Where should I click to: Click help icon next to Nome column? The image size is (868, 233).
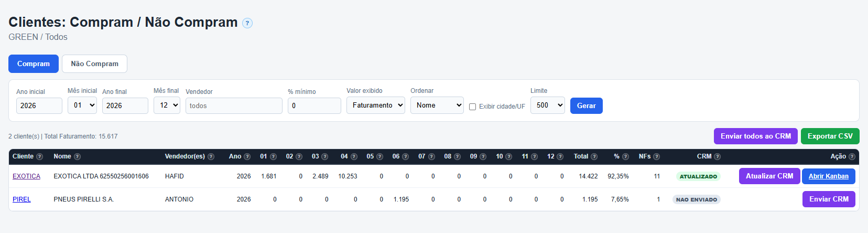(77, 156)
